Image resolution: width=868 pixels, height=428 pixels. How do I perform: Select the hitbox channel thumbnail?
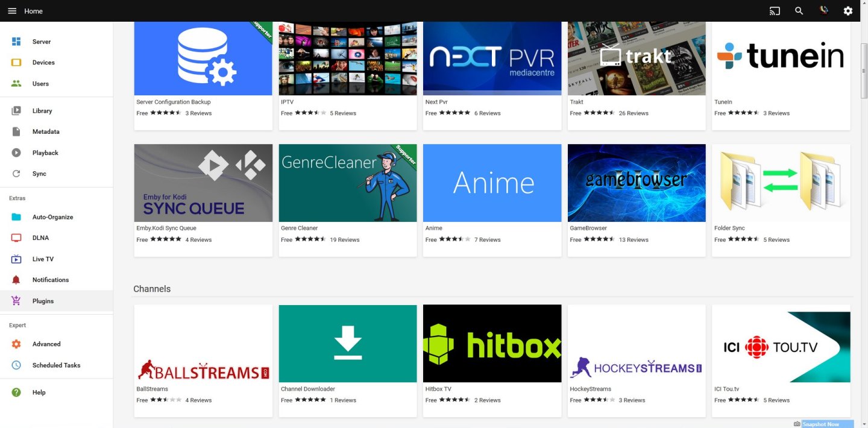coord(492,344)
